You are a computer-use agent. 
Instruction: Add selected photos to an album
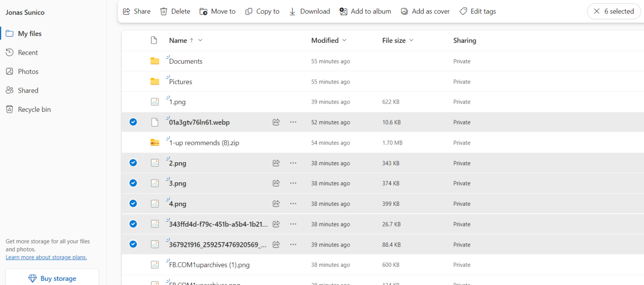click(365, 11)
